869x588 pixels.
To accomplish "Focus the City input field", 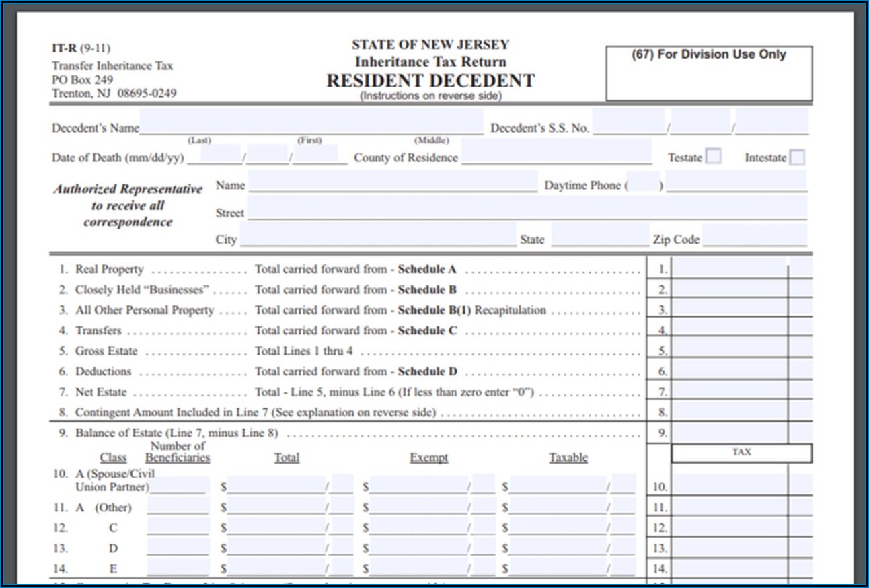I will tap(377, 235).
